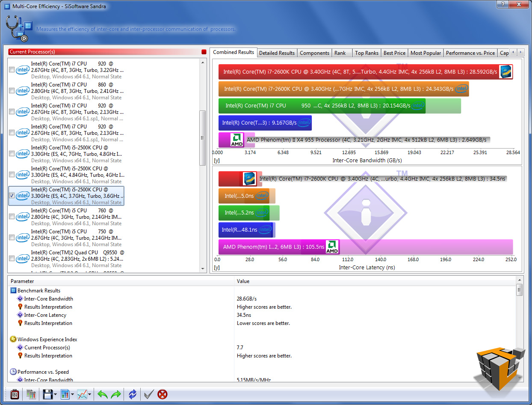The width and height of the screenshot is (532, 405).
Task: Select the Inter-Core Latency parameter row
Action: (262, 315)
